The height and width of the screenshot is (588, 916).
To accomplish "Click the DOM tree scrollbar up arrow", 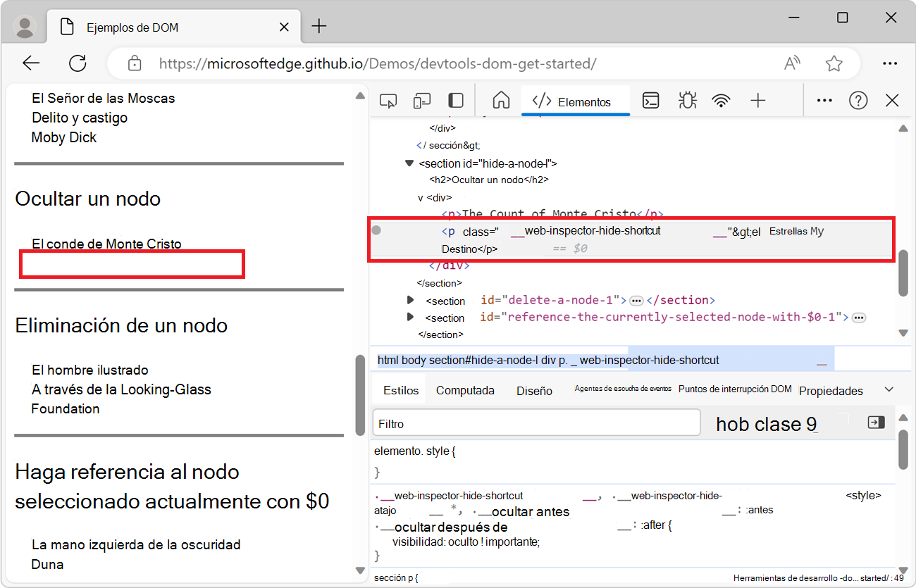I will click(903, 129).
